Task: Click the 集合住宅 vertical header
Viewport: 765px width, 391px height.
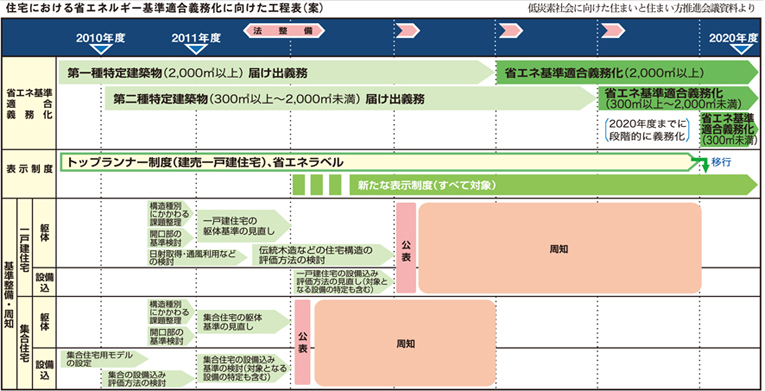Action: (24, 343)
